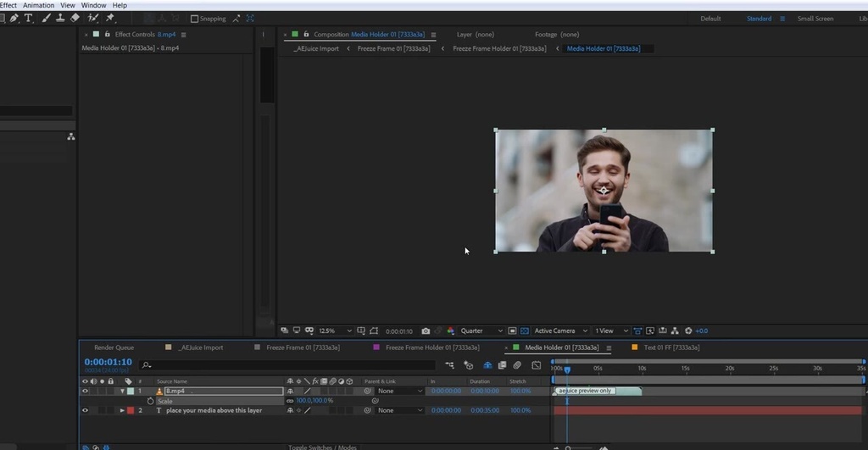Open the 12.5% magnification dropdown

[335, 331]
